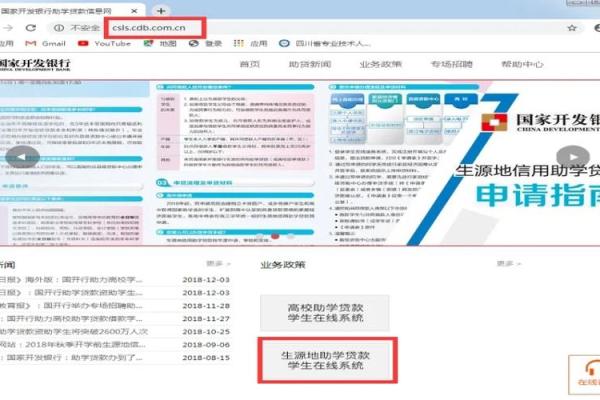Open news item 助学贷款资助学生将突破2600万人次
Image resolution: width=600 pixels, height=400 pixels.
pos(74,332)
